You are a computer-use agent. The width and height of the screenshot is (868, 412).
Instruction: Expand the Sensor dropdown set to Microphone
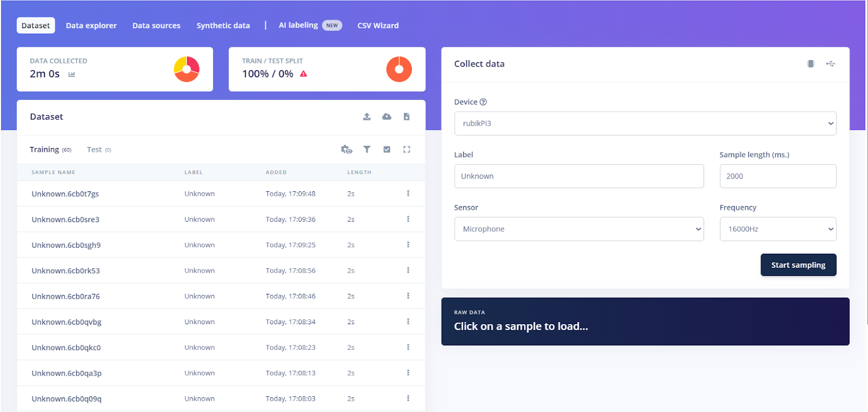coord(578,229)
